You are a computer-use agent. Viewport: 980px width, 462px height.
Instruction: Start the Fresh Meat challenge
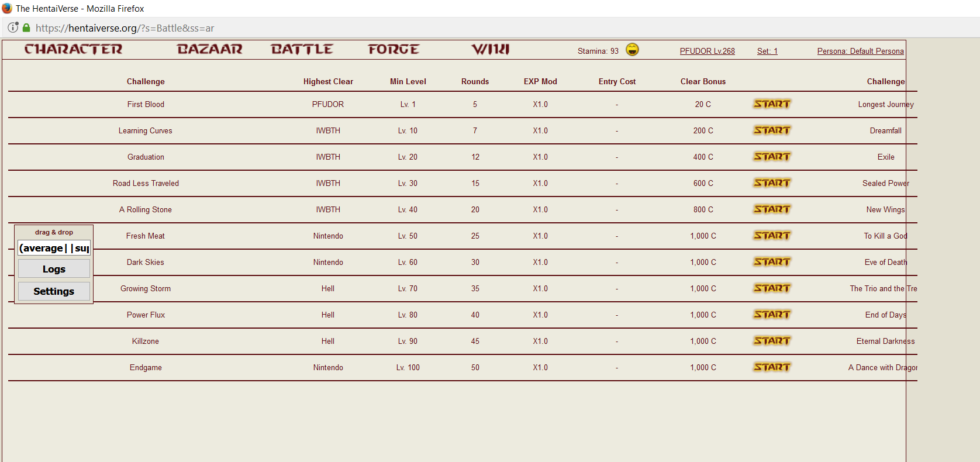772,236
